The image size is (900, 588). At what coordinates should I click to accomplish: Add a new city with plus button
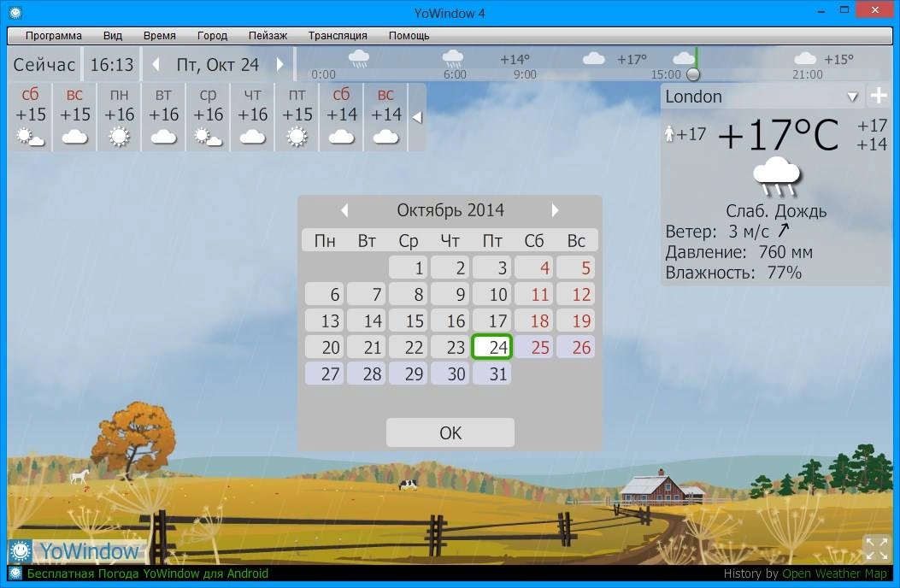coord(879,96)
